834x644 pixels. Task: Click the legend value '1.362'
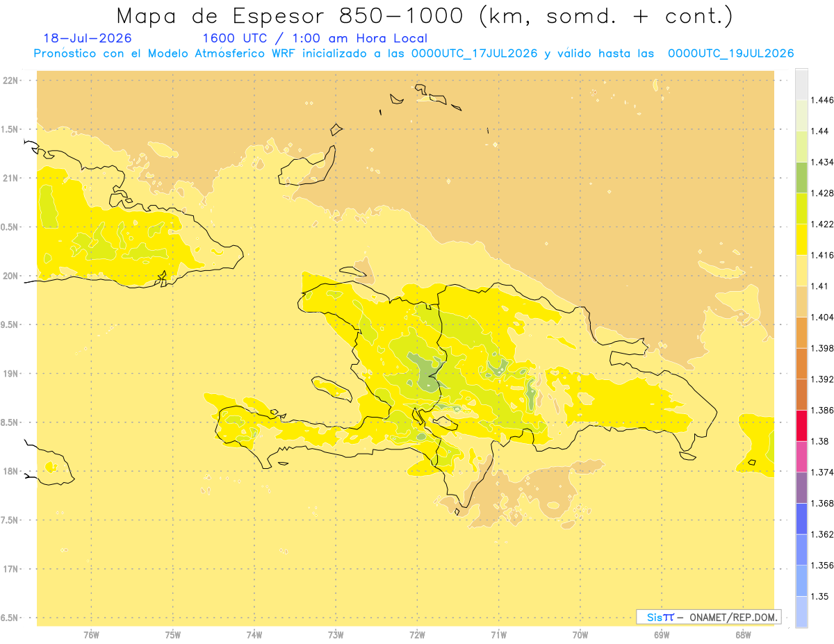coord(823,534)
